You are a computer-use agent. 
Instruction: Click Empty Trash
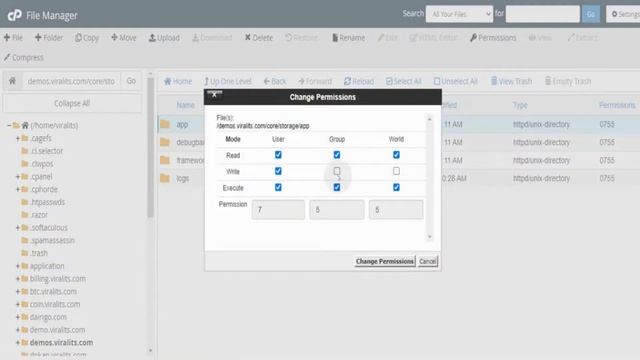568,81
